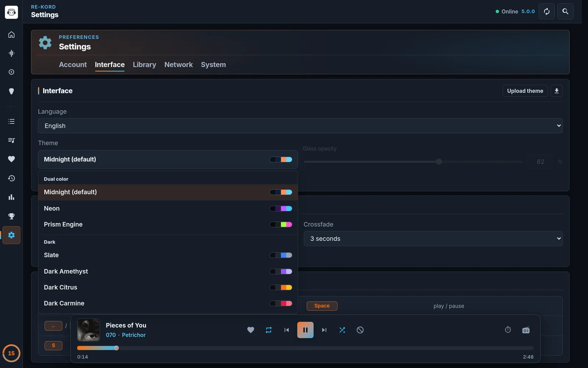Open the list view icon in the sidebar

[x=11, y=121]
